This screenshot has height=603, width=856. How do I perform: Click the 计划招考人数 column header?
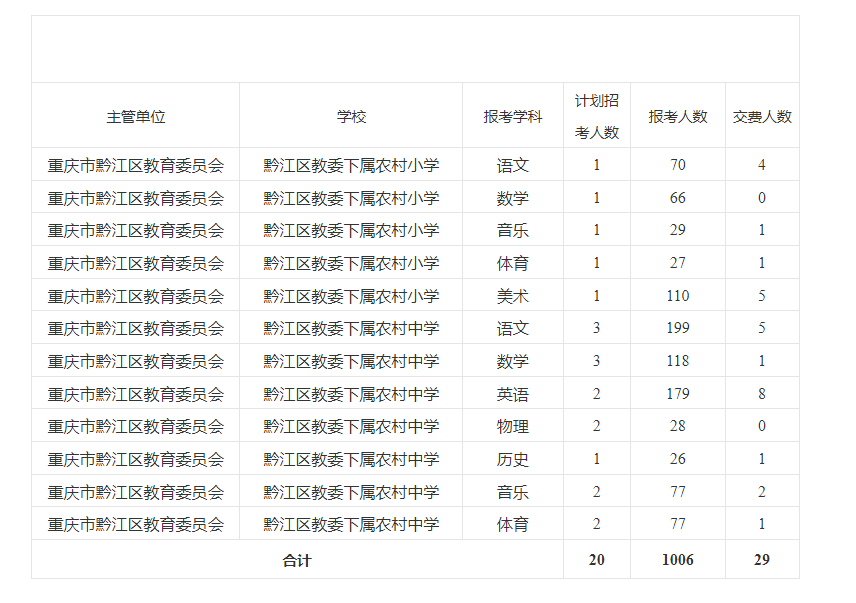coord(596,116)
